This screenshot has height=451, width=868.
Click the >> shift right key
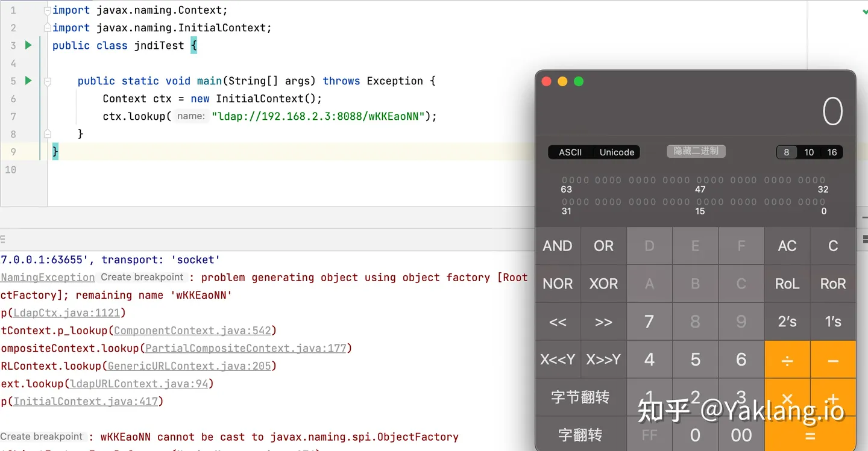603,322
